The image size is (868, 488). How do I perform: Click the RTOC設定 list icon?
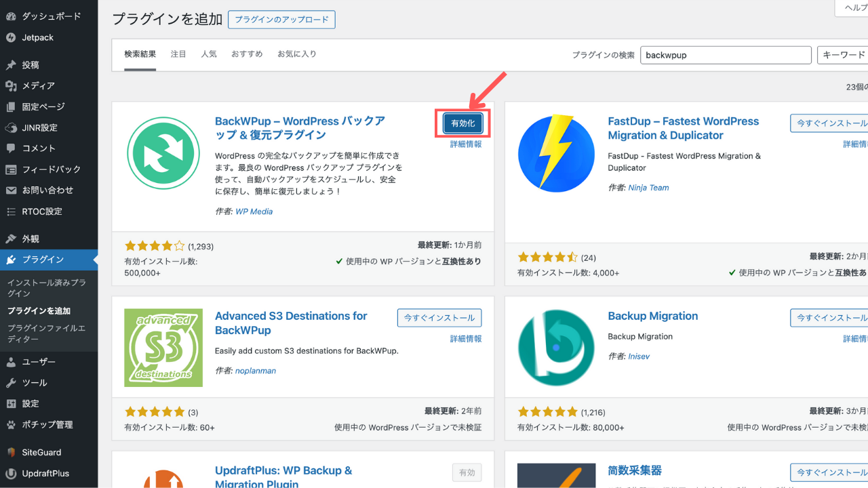click(x=11, y=211)
